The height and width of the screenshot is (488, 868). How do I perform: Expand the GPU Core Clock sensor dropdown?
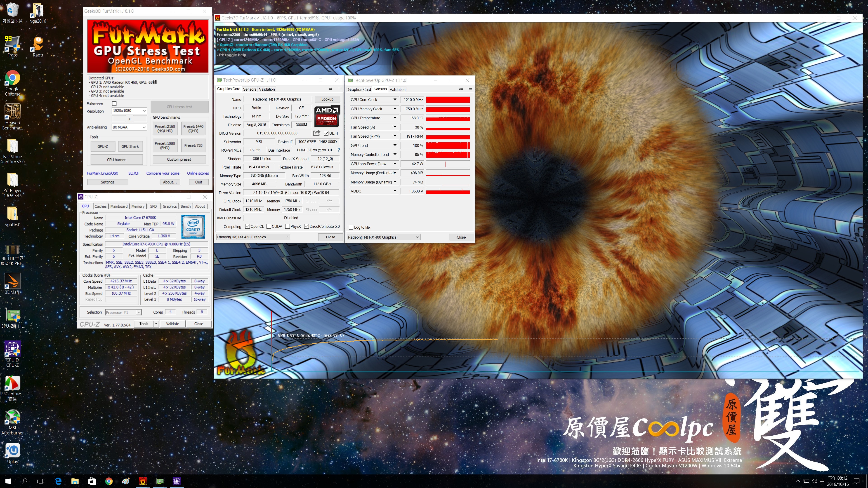[x=395, y=100]
